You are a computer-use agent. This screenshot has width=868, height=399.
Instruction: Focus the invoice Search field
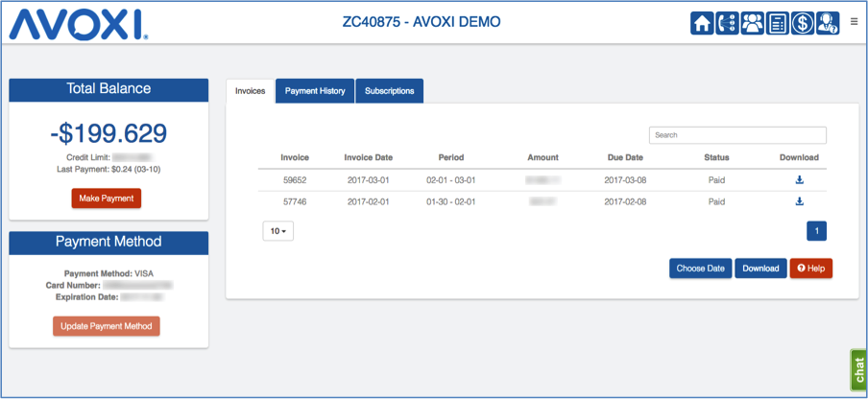736,135
